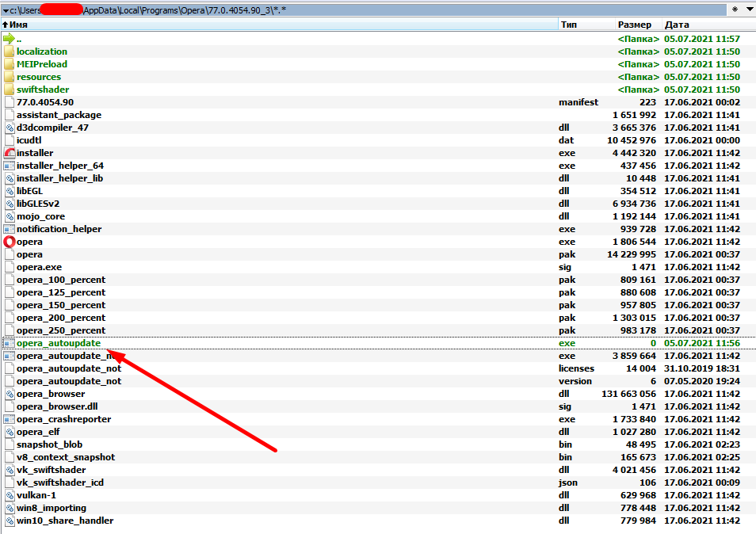Click the date 07.05.2020 19:24
The image size is (756, 534).
[x=702, y=381]
